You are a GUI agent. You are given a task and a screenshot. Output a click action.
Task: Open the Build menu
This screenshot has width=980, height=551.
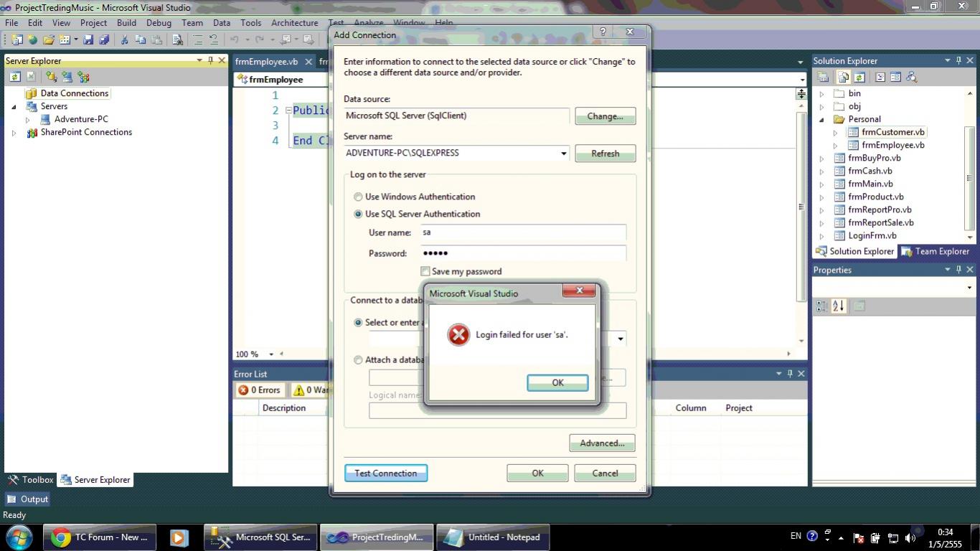tap(126, 23)
